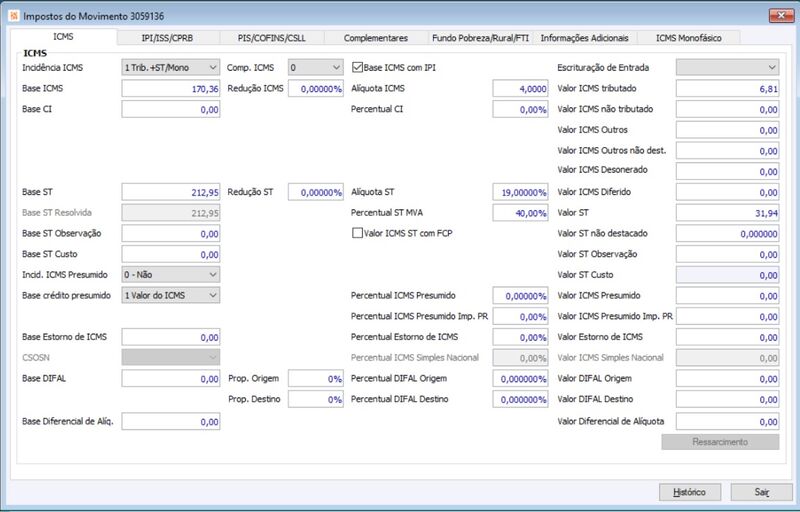
Task: Select the Base ST Custo field
Action: tap(171, 254)
